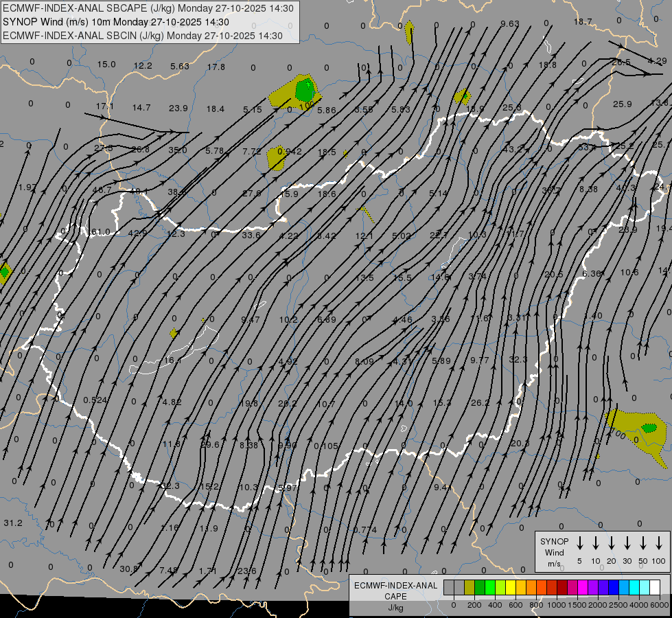Image resolution: width=672 pixels, height=618 pixels.
Task: Select the 20 m/s legend wind arrow
Action: (612, 543)
